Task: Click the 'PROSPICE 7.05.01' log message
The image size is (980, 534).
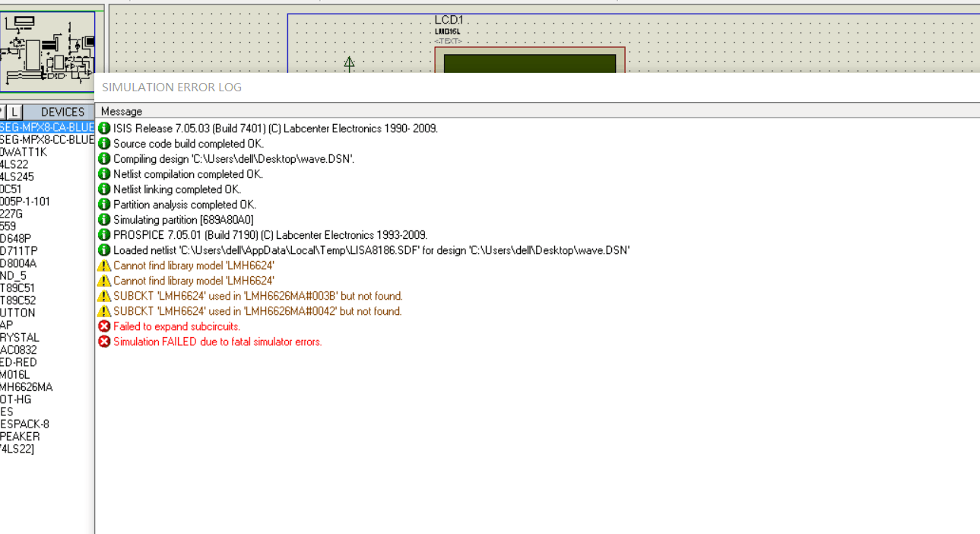Action: pyautogui.click(x=270, y=235)
